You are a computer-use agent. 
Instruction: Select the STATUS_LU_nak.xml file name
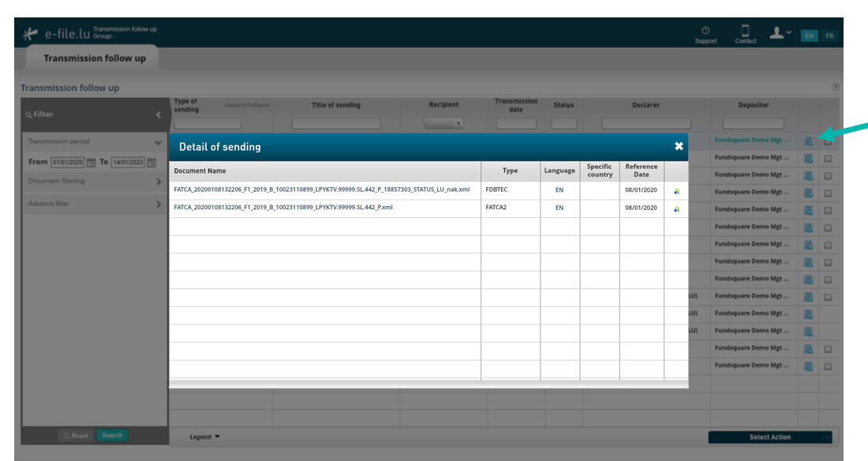click(x=322, y=189)
